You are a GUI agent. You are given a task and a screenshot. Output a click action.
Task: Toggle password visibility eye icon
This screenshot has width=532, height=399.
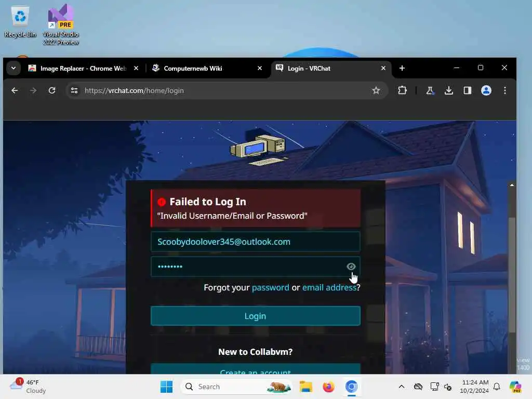pyautogui.click(x=351, y=267)
